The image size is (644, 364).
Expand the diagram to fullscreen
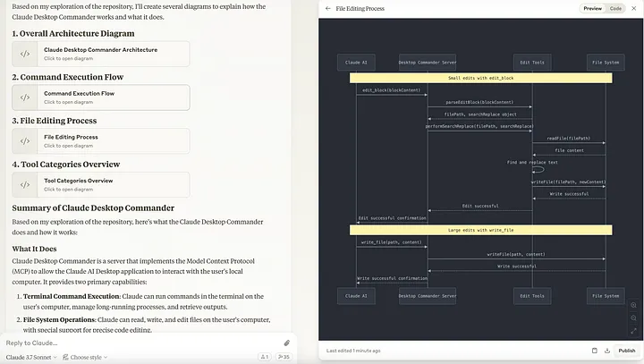pos(634,331)
